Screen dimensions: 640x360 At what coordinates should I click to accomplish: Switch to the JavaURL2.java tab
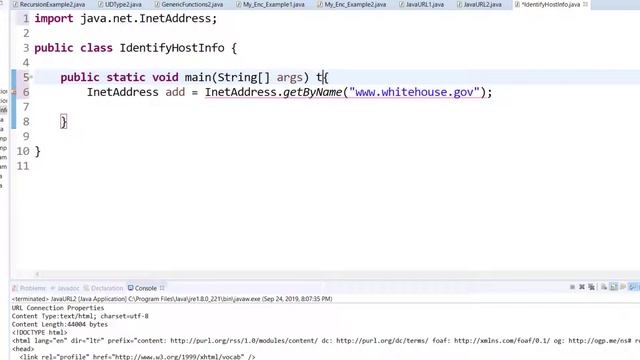pos(479,4)
